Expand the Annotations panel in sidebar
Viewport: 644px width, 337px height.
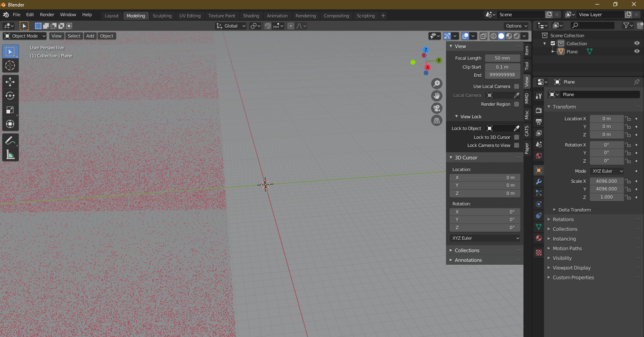pos(468,260)
